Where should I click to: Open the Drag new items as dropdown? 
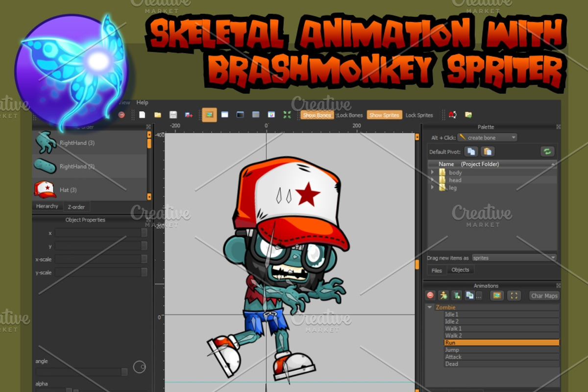click(x=514, y=258)
